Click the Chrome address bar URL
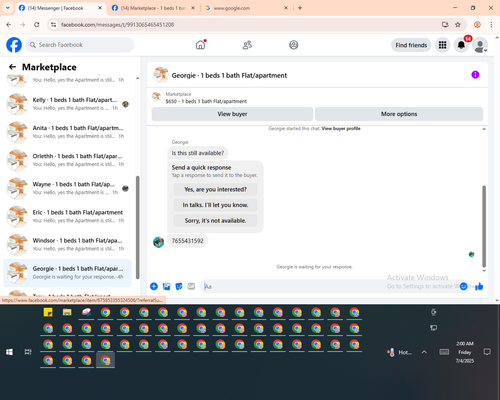The height and width of the screenshot is (400, 500). [117, 24]
